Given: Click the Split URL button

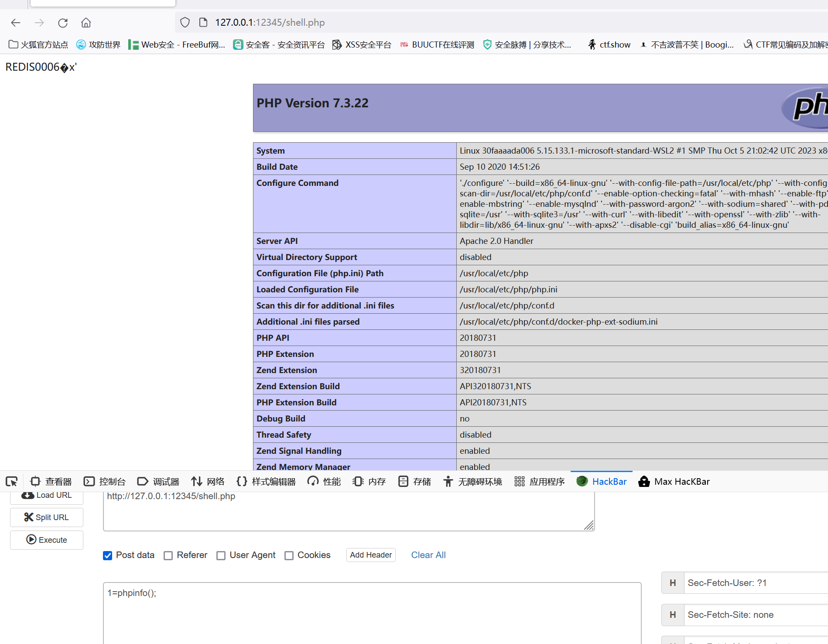Looking at the screenshot, I should [x=47, y=517].
